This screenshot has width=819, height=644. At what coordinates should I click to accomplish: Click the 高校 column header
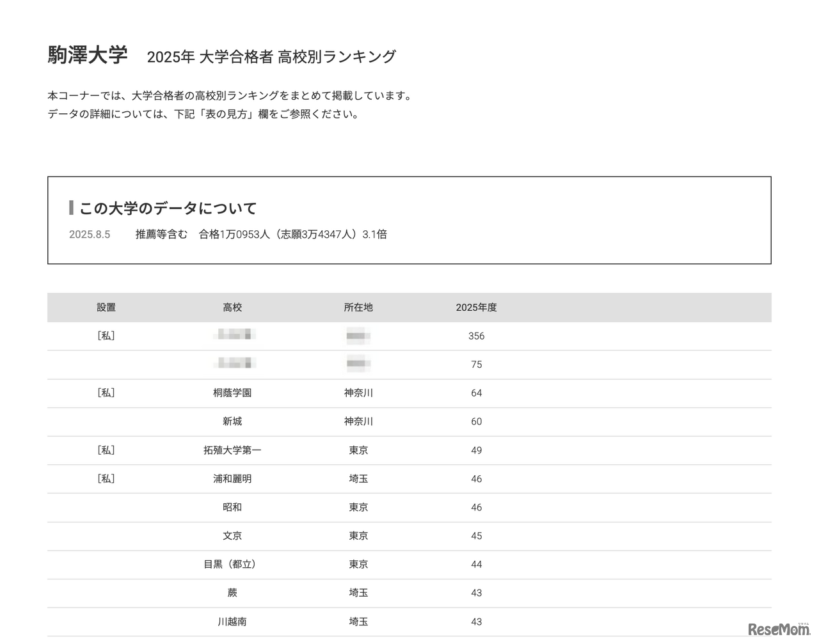[x=232, y=308]
